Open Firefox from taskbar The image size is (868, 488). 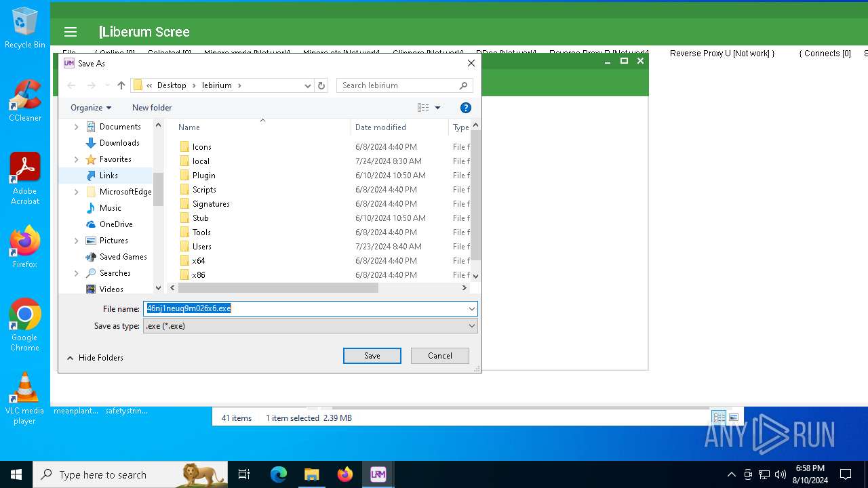345,474
